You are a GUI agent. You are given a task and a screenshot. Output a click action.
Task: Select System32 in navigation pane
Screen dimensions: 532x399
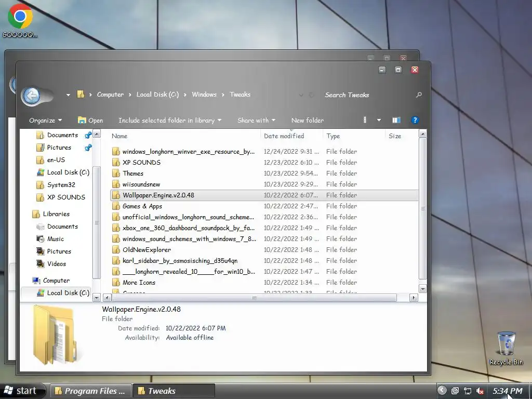click(x=61, y=185)
